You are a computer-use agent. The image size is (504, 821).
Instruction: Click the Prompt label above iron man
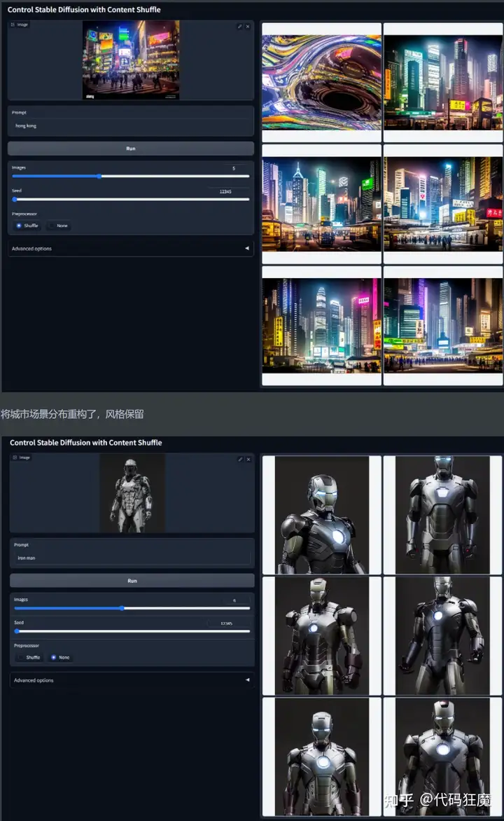(x=21, y=544)
